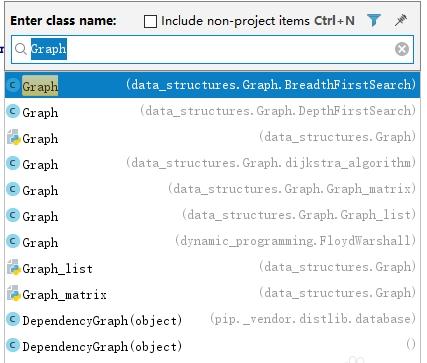427x363 pixels.
Task: Click class icon of BreadthFirstSearch Graph row
Action: [x=13, y=85]
